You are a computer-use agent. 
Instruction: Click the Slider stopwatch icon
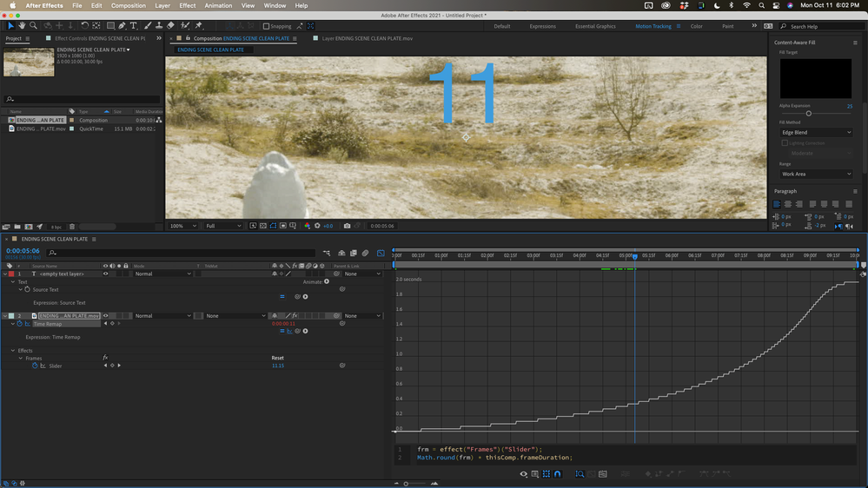coord(36,366)
